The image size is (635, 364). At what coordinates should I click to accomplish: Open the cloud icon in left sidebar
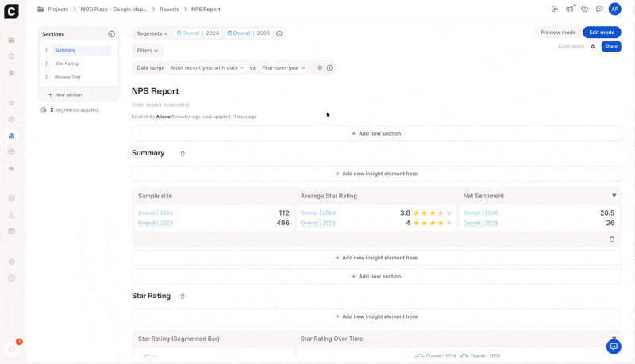click(11, 168)
